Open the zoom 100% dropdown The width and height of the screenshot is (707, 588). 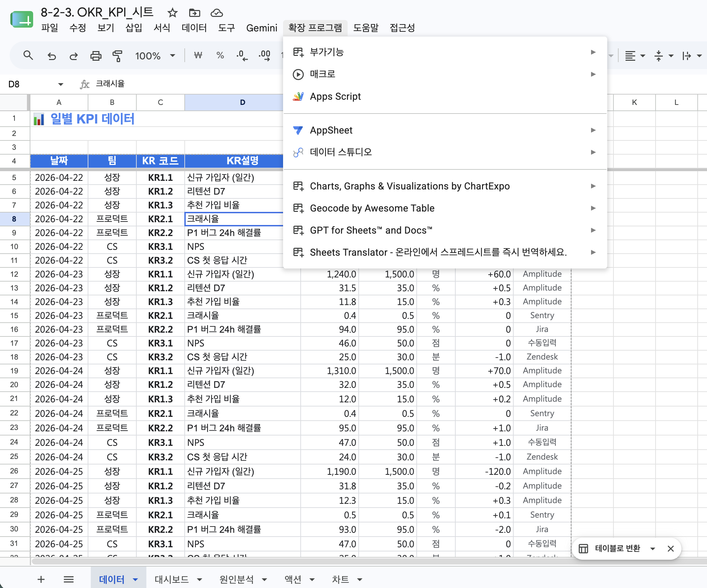tap(155, 56)
